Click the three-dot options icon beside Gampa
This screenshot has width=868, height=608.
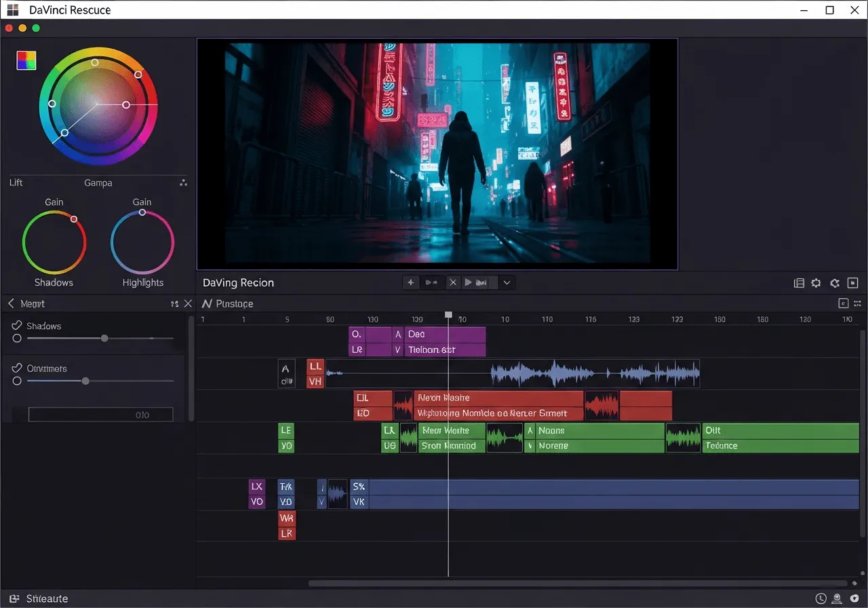click(183, 183)
